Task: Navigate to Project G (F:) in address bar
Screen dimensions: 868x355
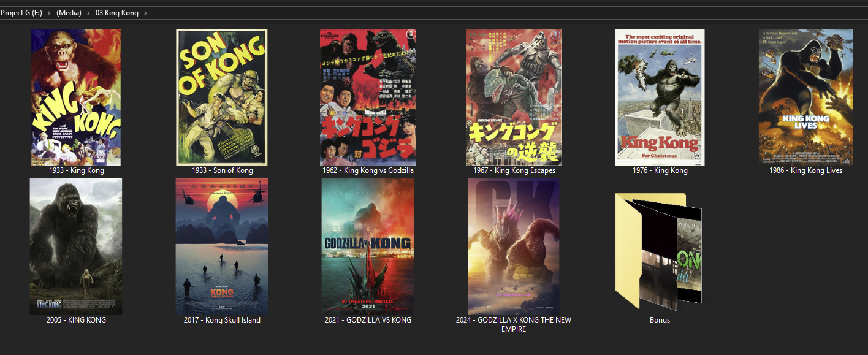Action: [x=21, y=13]
